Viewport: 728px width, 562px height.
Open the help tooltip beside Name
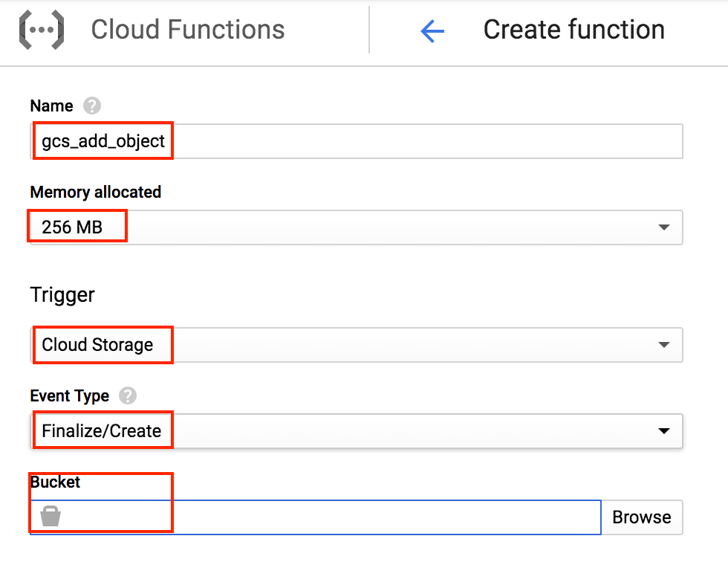(91, 106)
